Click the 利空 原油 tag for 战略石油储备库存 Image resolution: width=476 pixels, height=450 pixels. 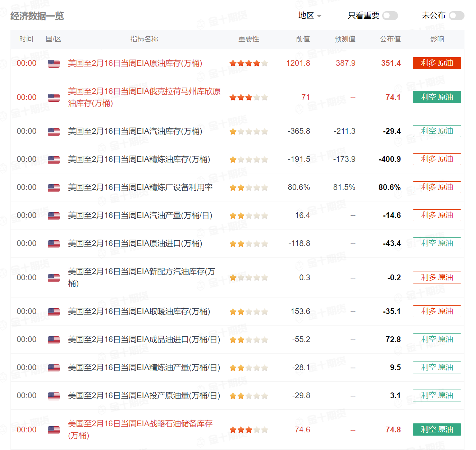(437, 429)
